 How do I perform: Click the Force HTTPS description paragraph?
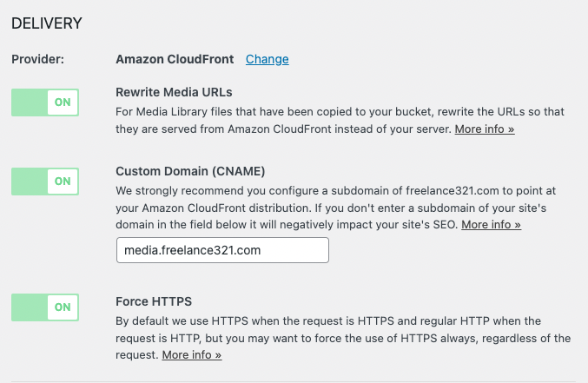point(343,338)
